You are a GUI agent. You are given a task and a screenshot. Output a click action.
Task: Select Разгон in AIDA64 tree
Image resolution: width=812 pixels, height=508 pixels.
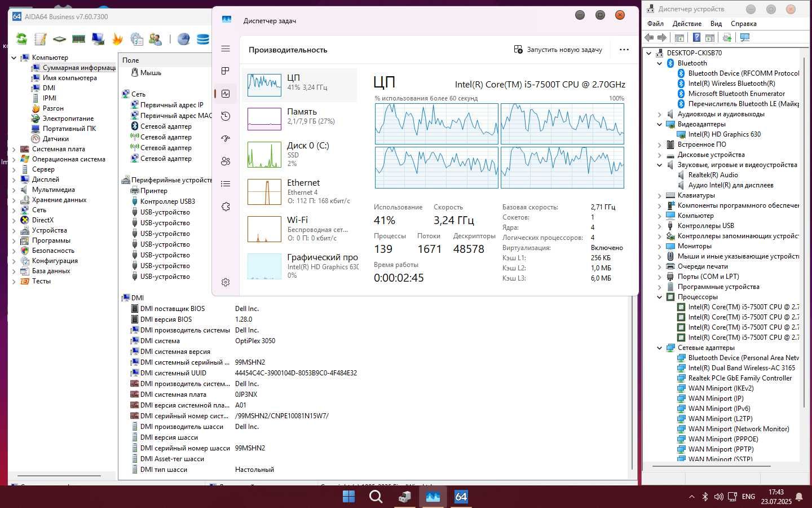(x=53, y=108)
